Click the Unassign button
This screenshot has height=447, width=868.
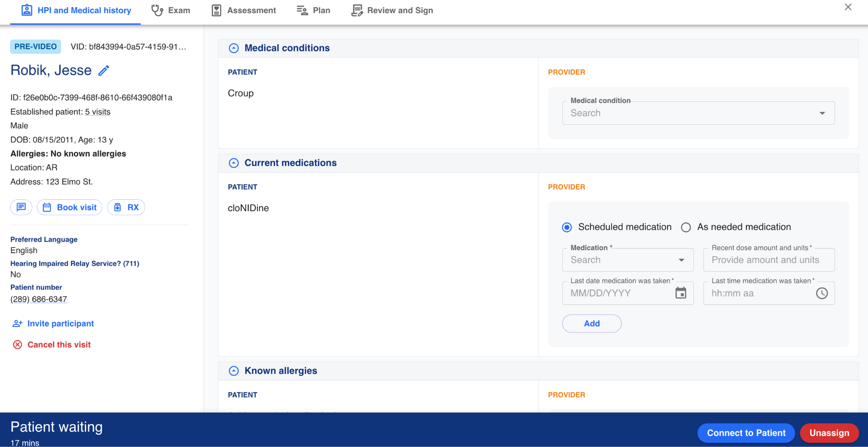click(x=829, y=433)
